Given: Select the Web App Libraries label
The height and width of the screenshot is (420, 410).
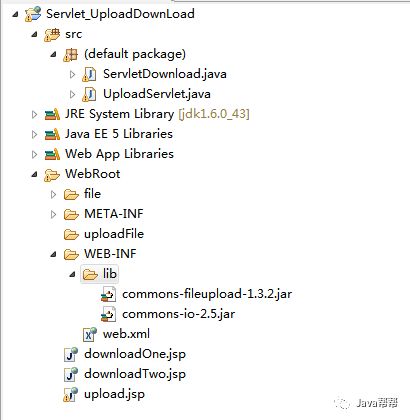Looking at the screenshot, I should 119,154.
